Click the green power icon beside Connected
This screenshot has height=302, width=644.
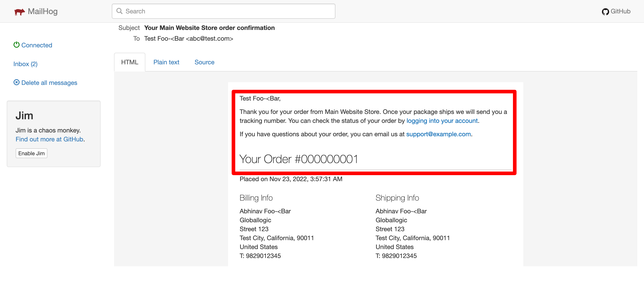16,44
